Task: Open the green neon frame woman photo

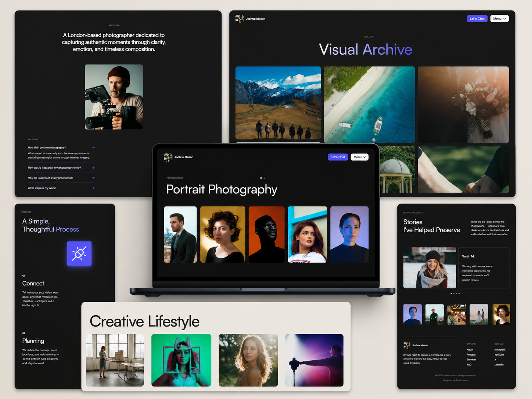Action: pos(181,360)
